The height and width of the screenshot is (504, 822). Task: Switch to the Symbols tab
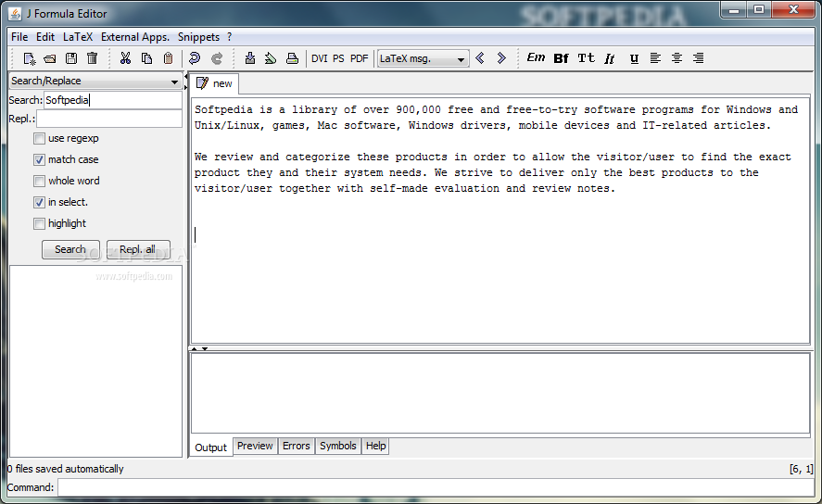pyautogui.click(x=338, y=446)
